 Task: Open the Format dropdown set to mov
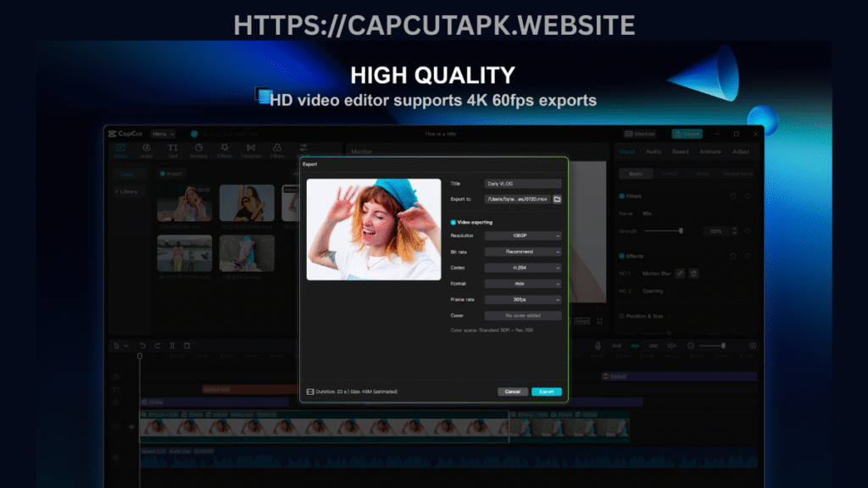[522, 284]
